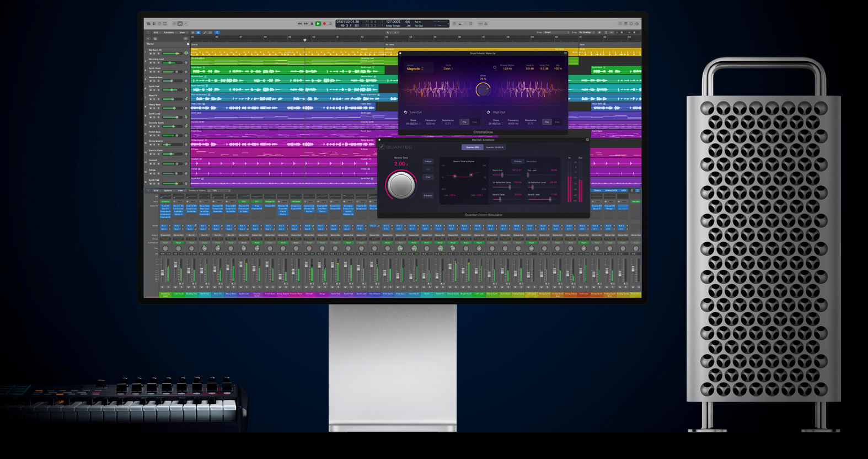Click the Morphing Lead channel fader
Screen dimensions: 868x459
tap(162, 273)
